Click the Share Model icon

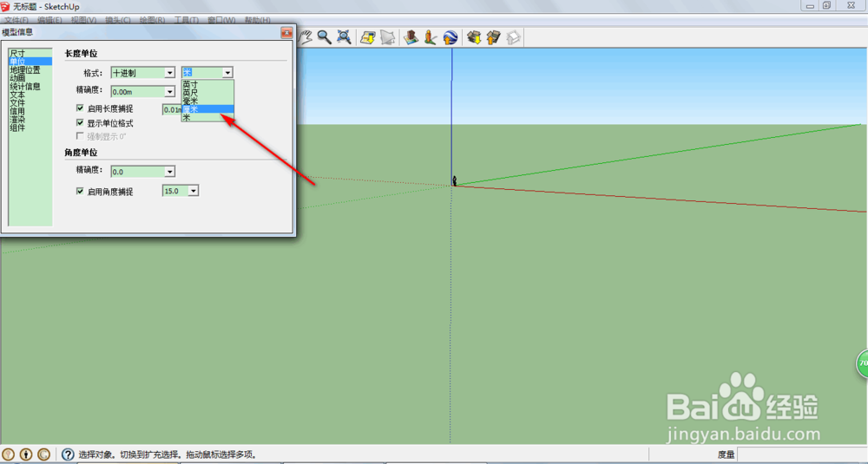493,37
